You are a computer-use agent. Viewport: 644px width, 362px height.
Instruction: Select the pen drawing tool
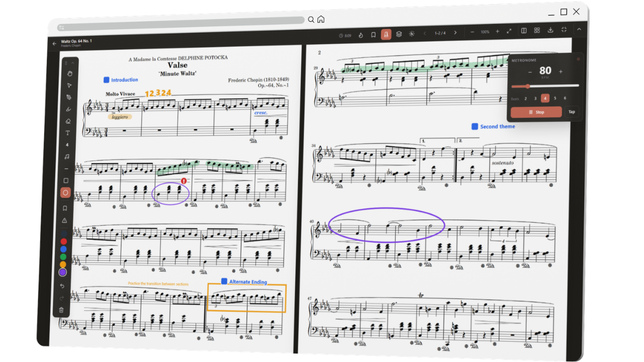click(69, 97)
